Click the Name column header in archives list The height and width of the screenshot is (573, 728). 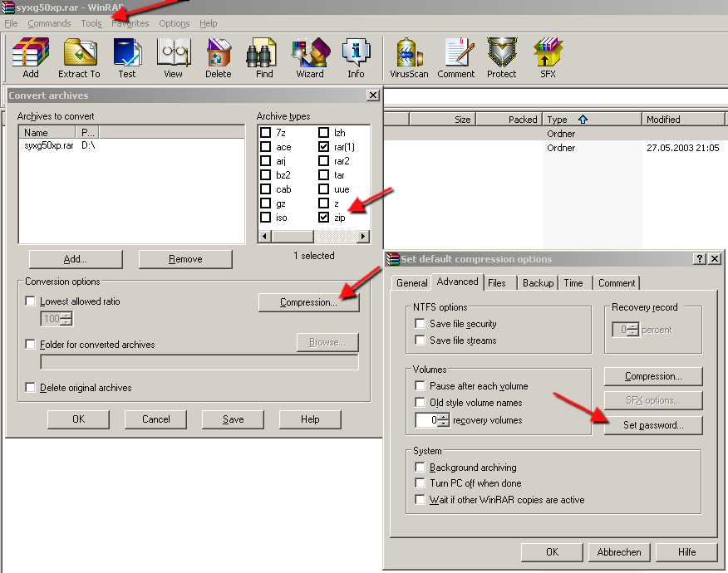click(x=48, y=133)
